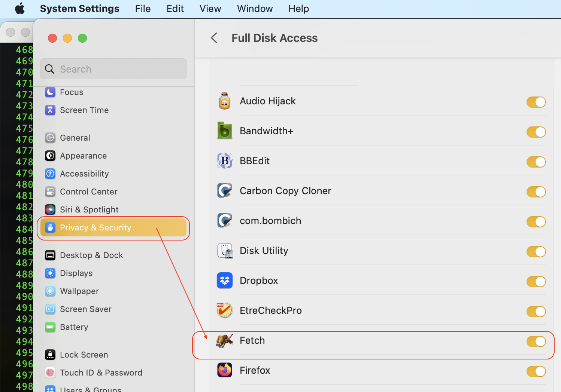The height and width of the screenshot is (392, 561).
Task: Click the General gear icon
Action: 50,138
